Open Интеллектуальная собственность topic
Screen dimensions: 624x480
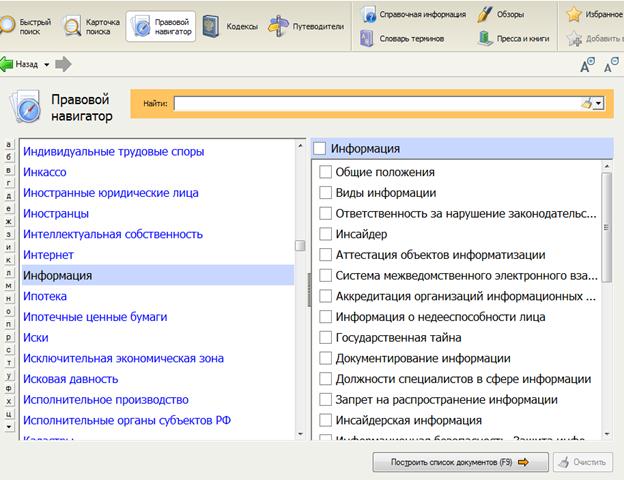point(113,234)
